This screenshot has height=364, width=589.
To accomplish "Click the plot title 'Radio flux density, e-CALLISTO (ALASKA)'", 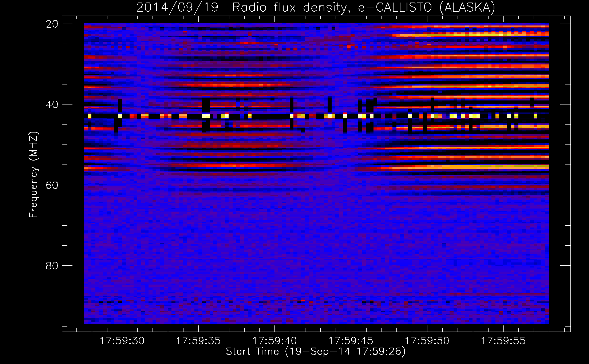I will pyautogui.click(x=363, y=8).
